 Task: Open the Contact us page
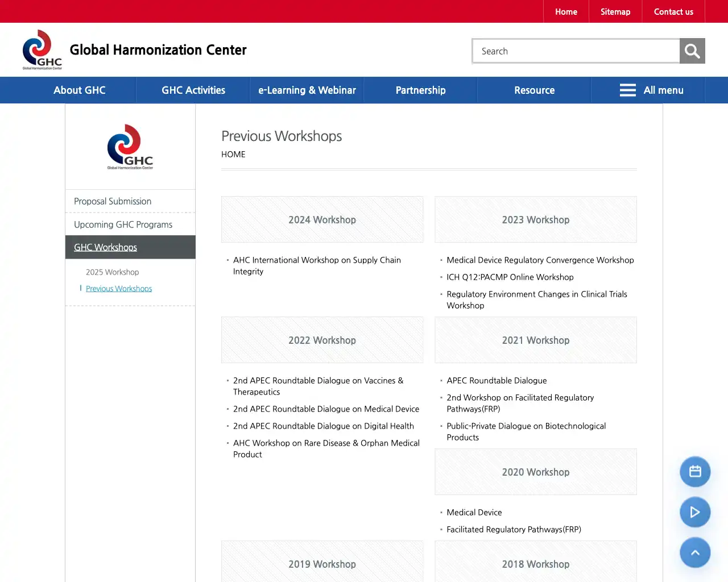[x=673, y=11]
